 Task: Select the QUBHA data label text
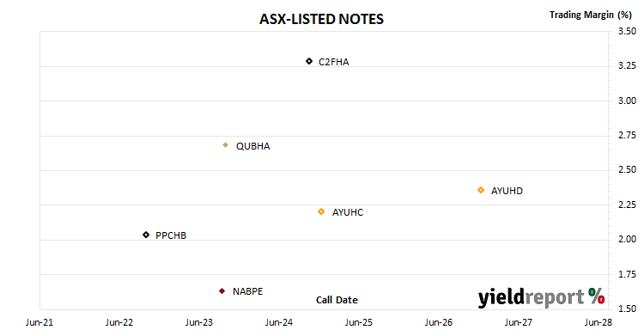(253, 146)
